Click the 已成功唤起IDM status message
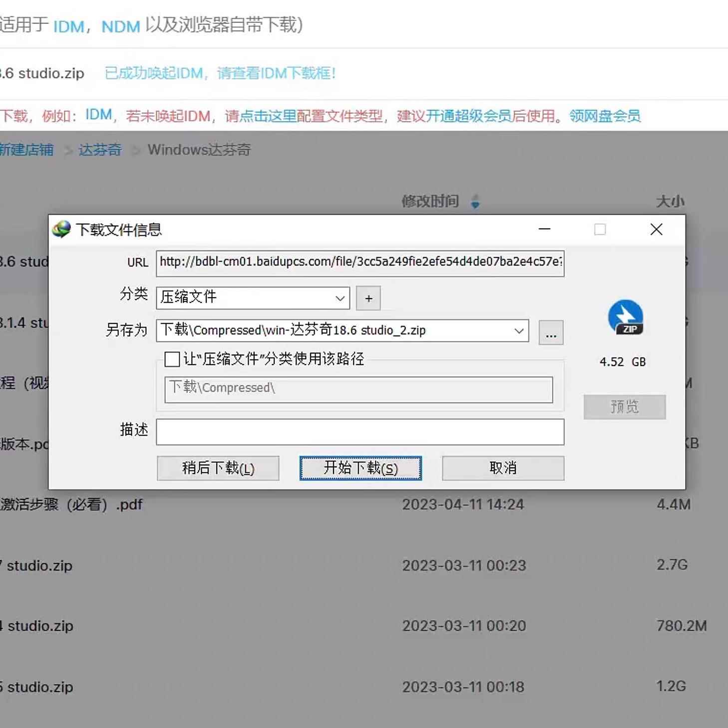Viewport: 728px width, 728px height. coord(220,73)
